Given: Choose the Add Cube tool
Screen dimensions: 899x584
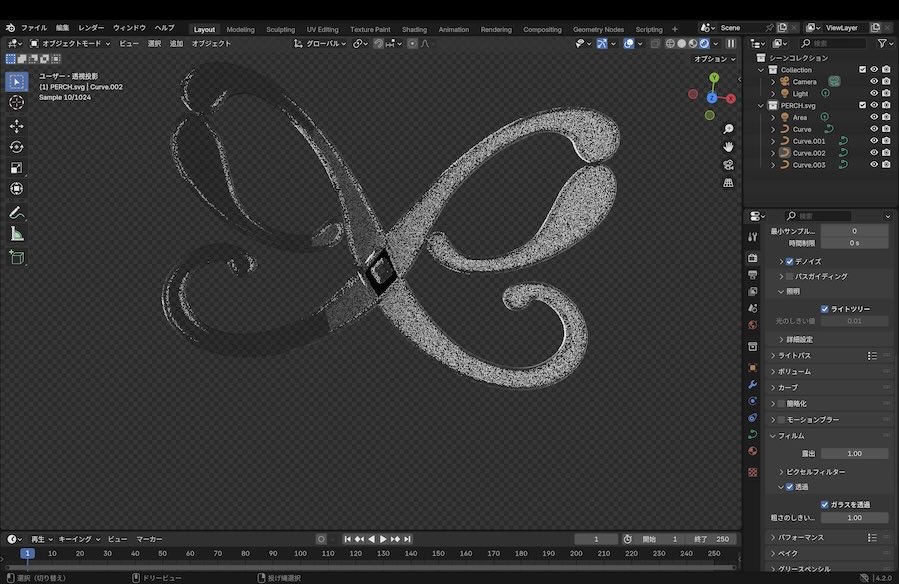Looking at the screenshot, I should 16,257.
